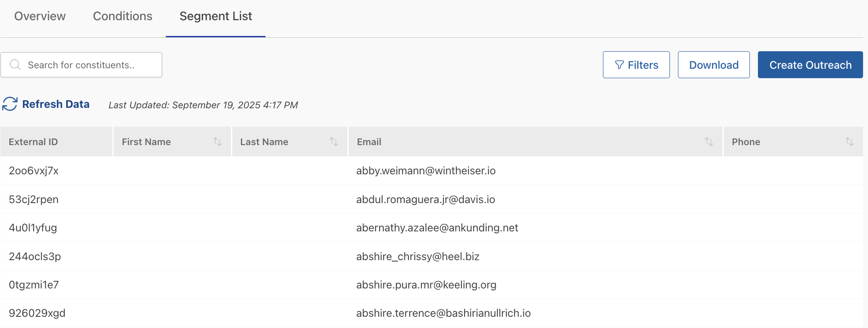Sort by Last Name arrows icon

tap(334, 142)
